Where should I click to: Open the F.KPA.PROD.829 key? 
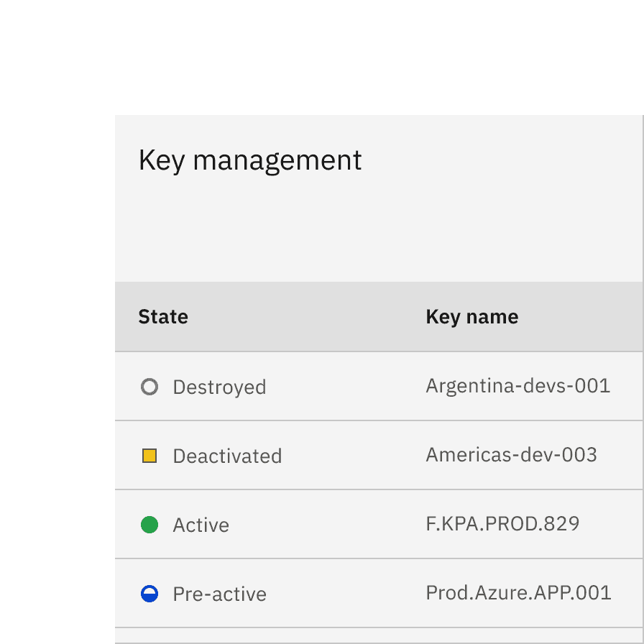[502, 524]
